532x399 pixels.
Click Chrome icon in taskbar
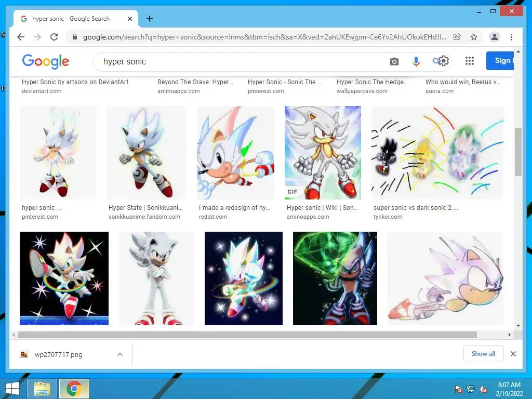(74, 389)
